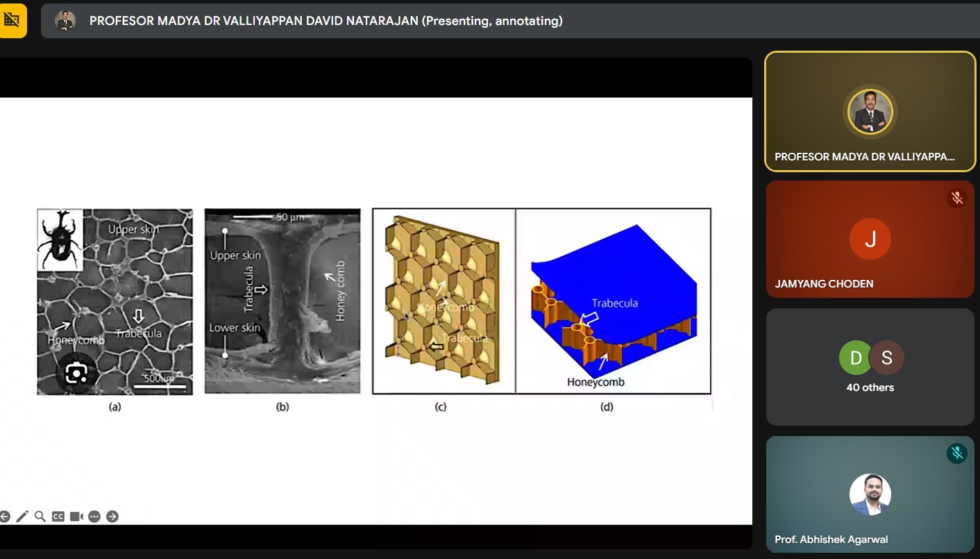
Task: Open the magnifier zoom tool
Action: tap(40, 517)
